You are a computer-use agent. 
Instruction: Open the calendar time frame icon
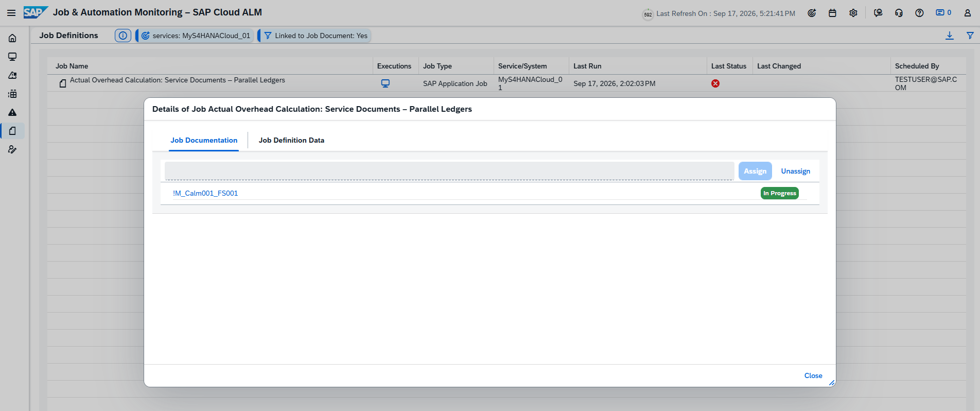point(832,13)
